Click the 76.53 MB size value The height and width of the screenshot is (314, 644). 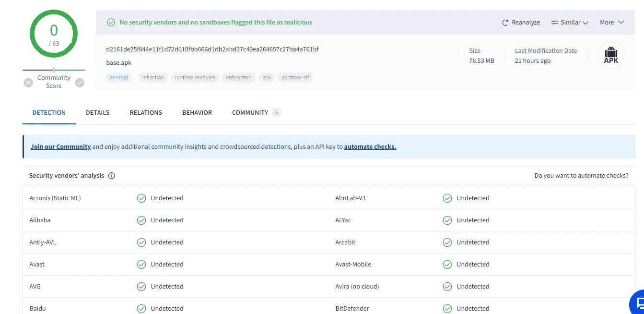(481, 61)
